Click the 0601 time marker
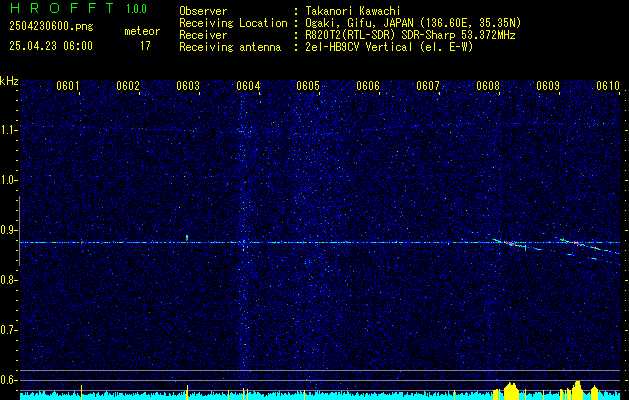The width and height of the screenshot is (629, 400). pyautogui.click(x=67, y=86)
